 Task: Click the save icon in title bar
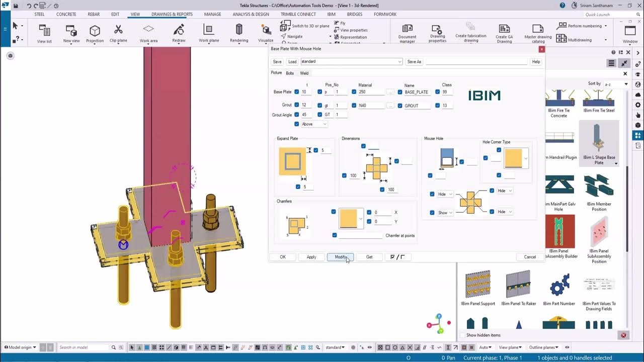click(16, 6)
